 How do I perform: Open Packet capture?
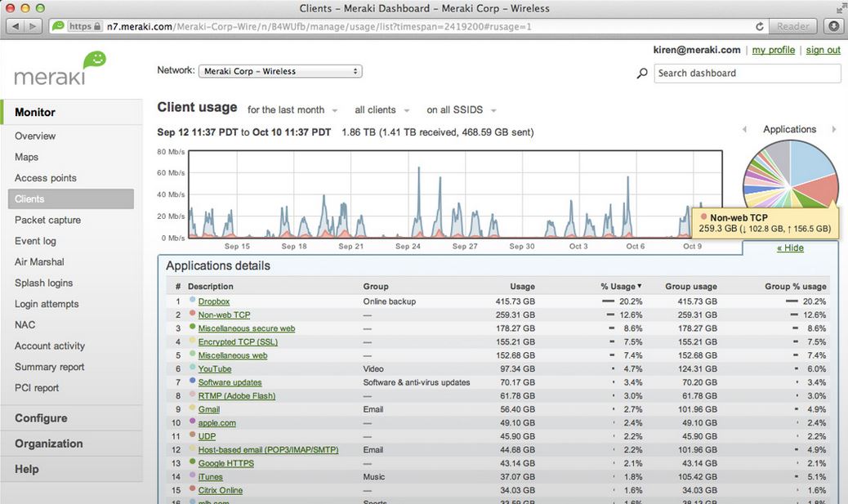47,220
